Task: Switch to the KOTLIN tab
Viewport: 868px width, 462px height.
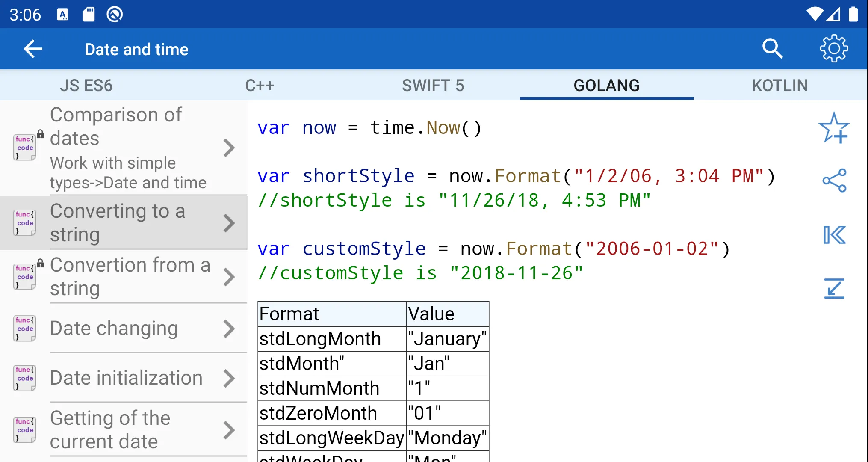Action: point(779,85)
